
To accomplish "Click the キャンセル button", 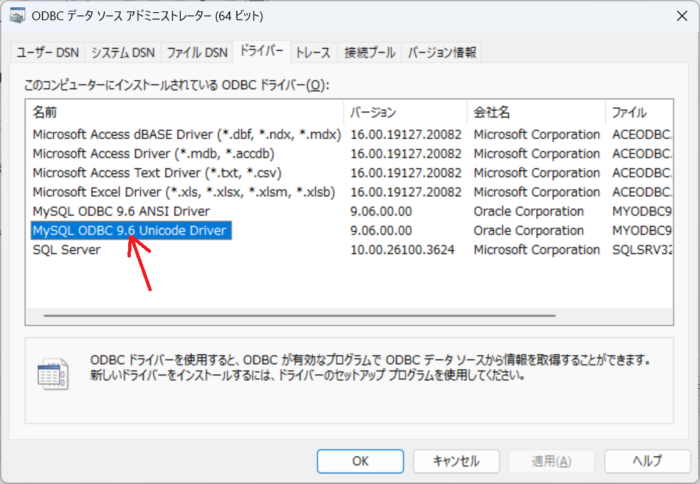I will tap(456, 461).
